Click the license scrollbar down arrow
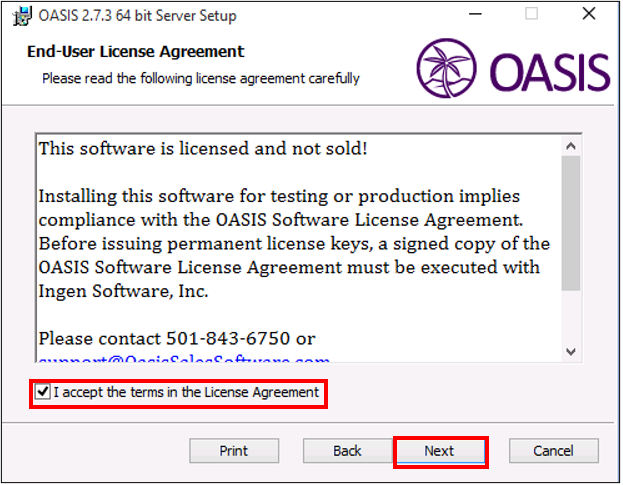Viewport: 623px width, 485px height. (x=571, y=352)
